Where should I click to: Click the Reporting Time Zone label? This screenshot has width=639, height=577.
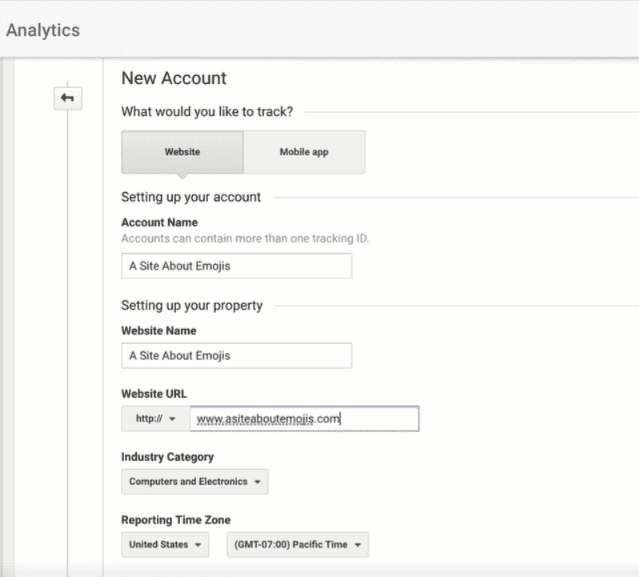[x=176, y=520]
